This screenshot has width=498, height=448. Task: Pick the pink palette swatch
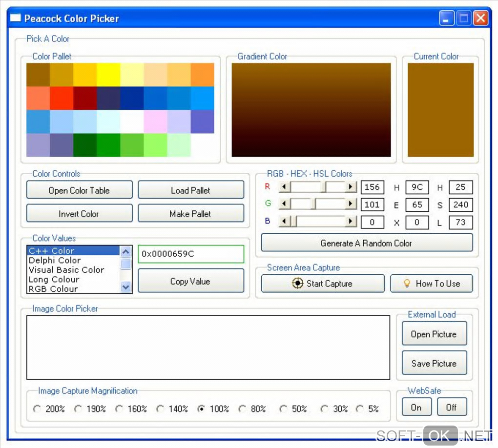[156, 122]
